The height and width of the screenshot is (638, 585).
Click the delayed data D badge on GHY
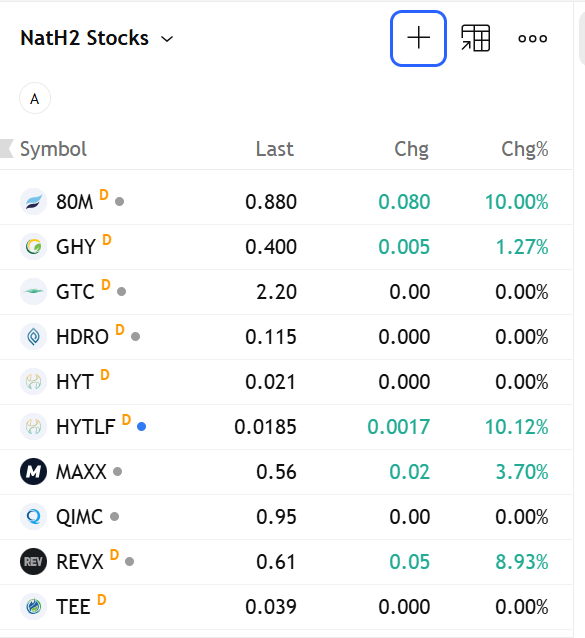point(107,240)
